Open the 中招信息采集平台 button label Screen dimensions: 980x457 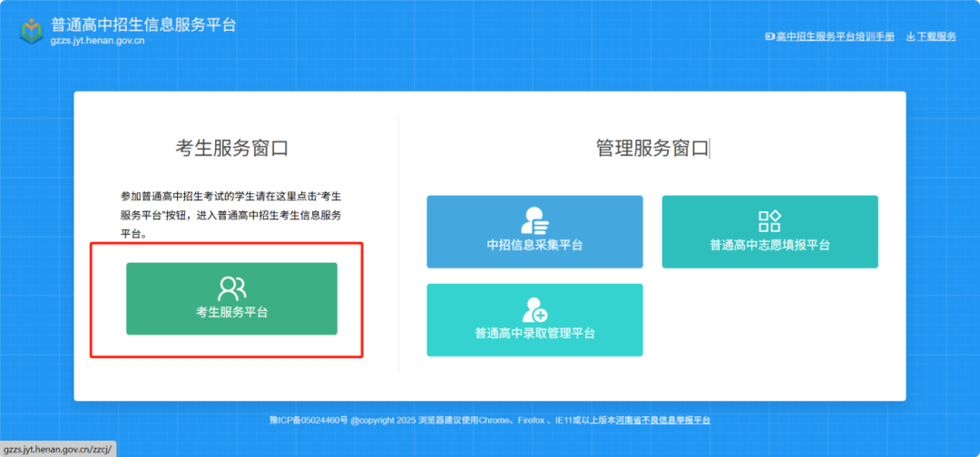pos(534,245)
